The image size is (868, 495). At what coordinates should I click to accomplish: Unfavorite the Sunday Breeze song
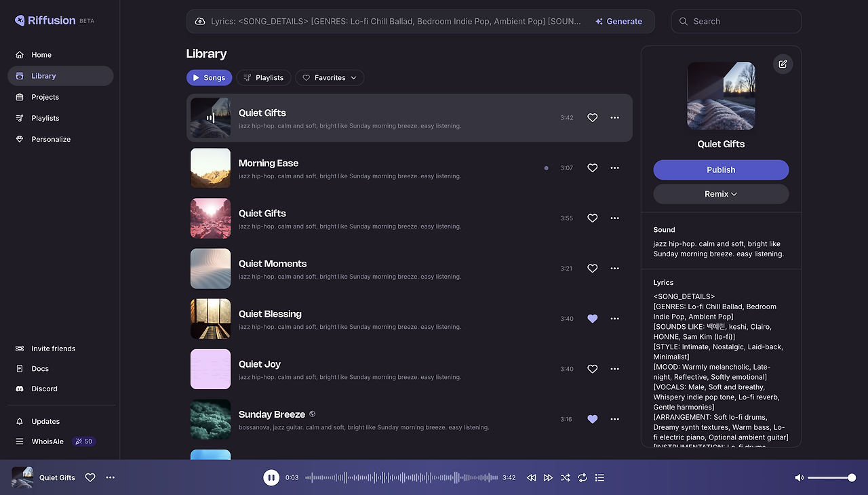pyautogui.click(x=593, y=419)
